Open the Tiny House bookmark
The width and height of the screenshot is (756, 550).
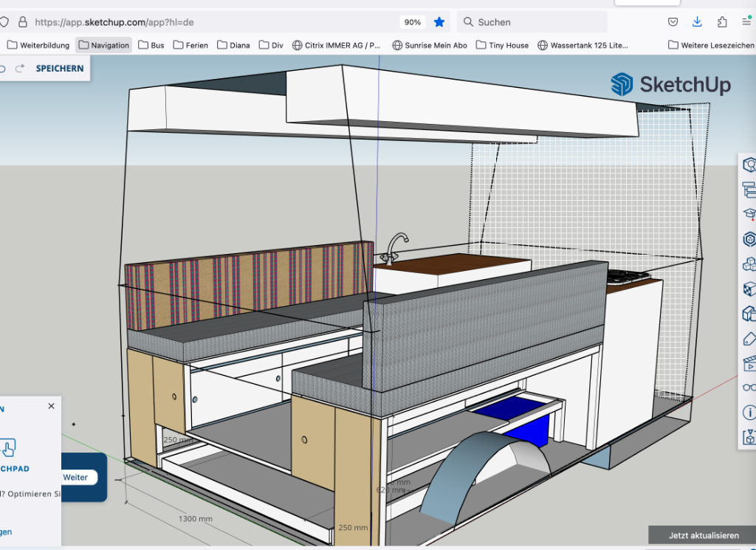[502, 45]
